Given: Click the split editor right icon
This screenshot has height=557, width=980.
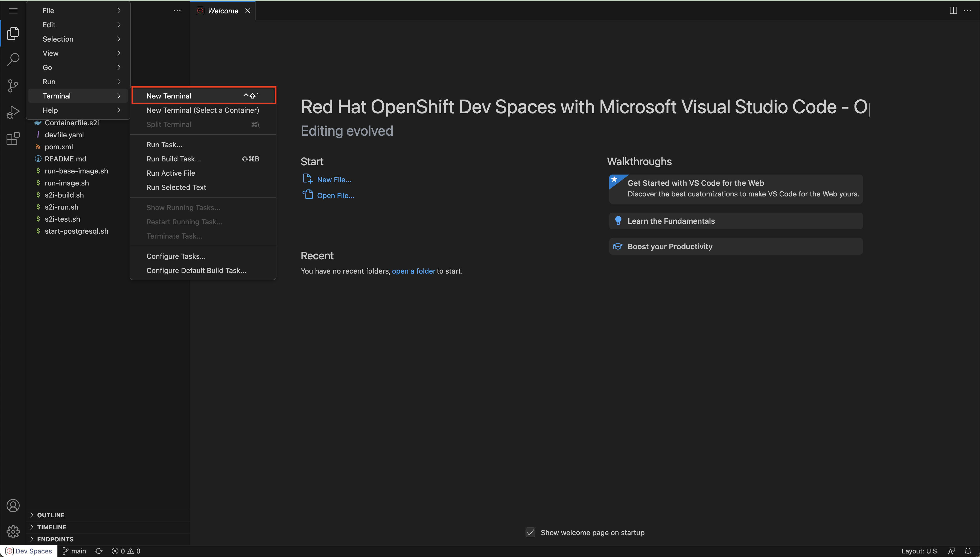Looking at the screenshot, I should tap(953, 11).
